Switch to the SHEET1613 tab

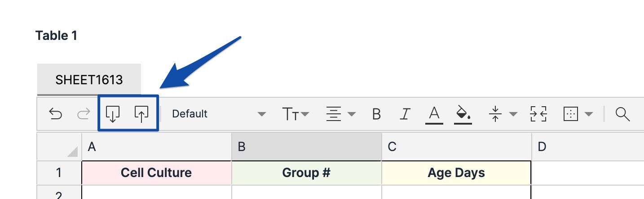(x=89, y=80)
